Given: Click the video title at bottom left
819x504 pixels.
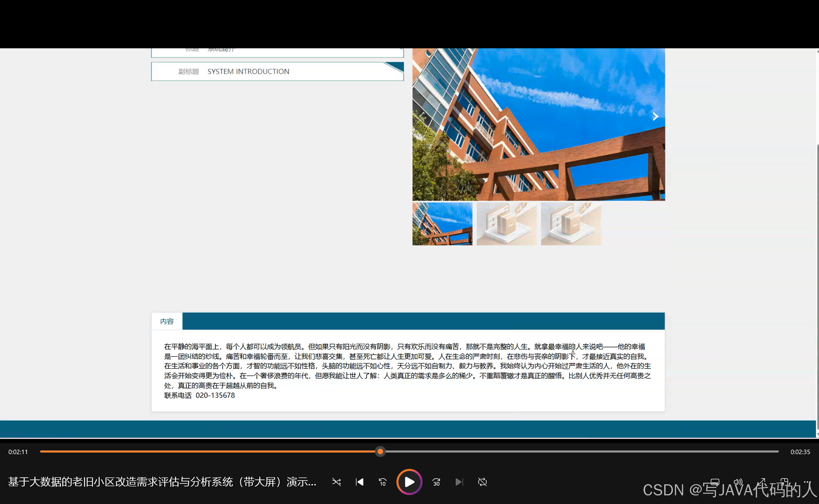Looking at the screenshot, I should 162,482.
